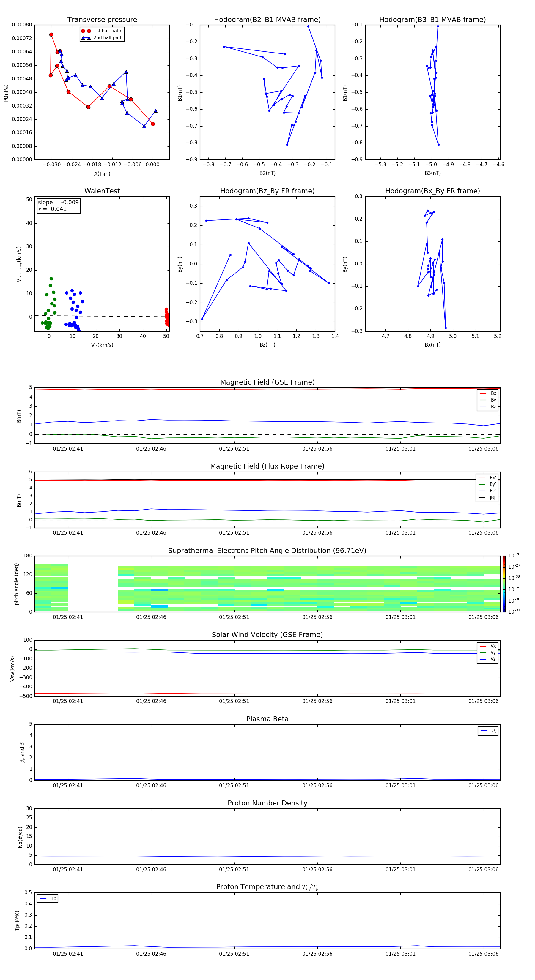Screen dimensions: 535x980
Task: Click the 'Magnetic Field (GSE Frame)' title
Action: [267, 382]
